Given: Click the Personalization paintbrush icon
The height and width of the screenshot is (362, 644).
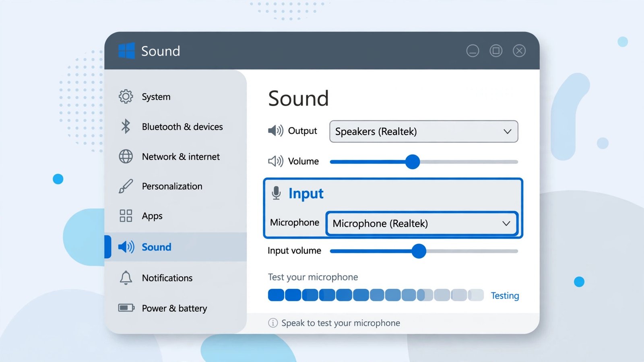Looking at the screenshot, I should point(126,186).
